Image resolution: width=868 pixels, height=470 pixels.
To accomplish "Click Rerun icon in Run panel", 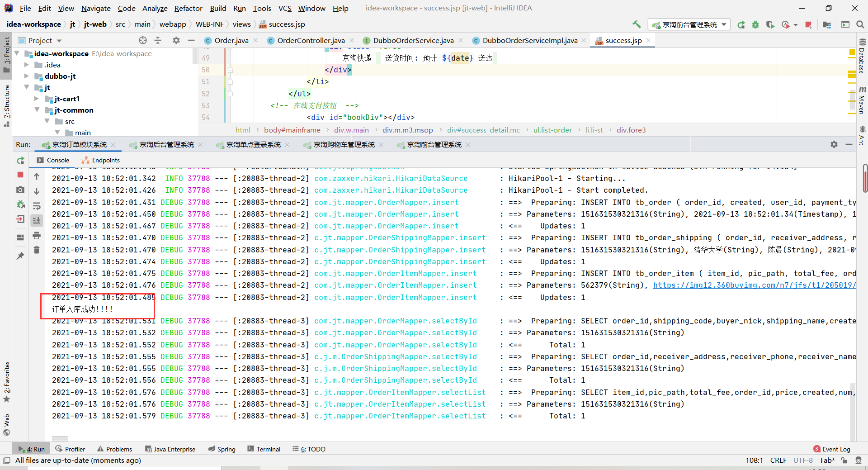I will [20, 160].
